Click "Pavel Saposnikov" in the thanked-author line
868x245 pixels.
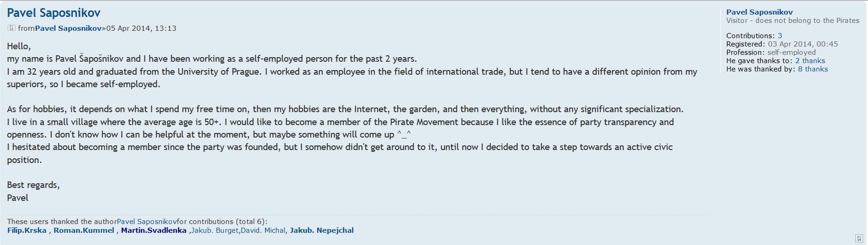tap(146, 221)
